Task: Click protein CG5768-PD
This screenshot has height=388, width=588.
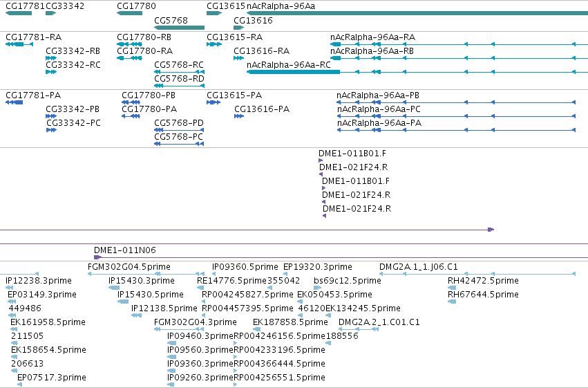Action: click(179, 123)
